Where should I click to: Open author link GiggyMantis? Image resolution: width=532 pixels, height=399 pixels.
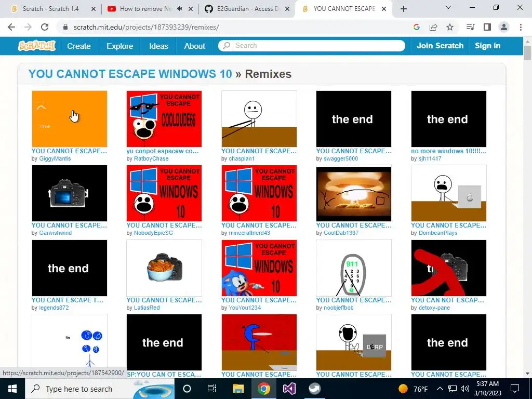55,158
